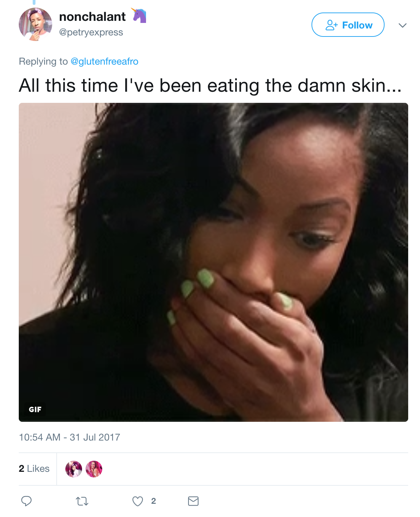
Task: Open the @glutenfreeafro profile link
Action: click(104, 61)
